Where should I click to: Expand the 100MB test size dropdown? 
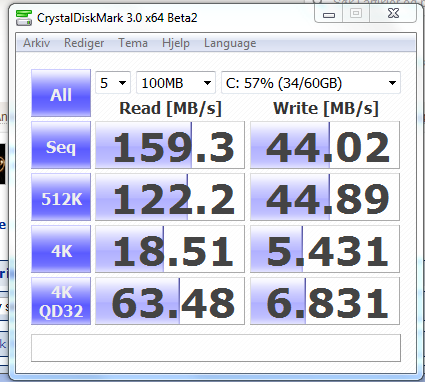[x=176, y=83]
